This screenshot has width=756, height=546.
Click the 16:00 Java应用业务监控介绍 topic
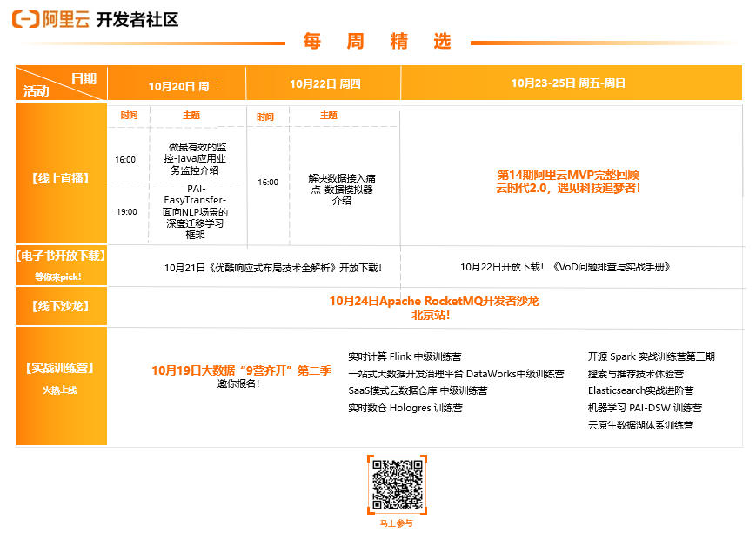click(195, 158)
